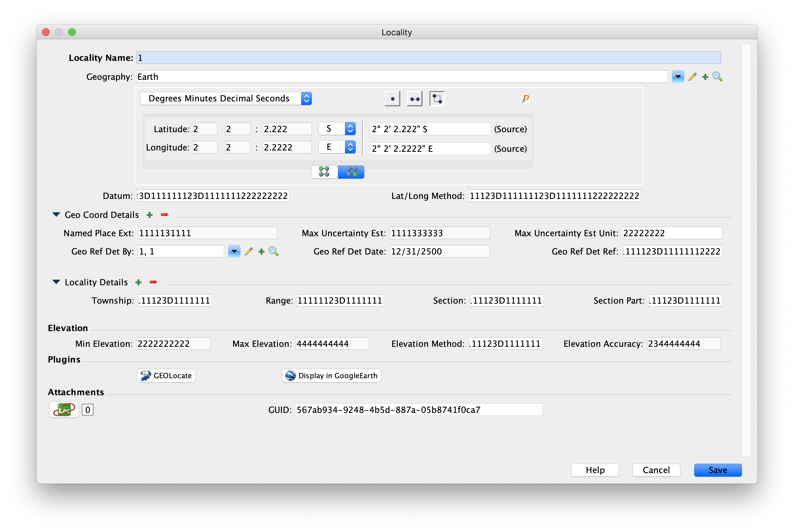
Task: Add Locality Details with the green plus
Action: 138,282
